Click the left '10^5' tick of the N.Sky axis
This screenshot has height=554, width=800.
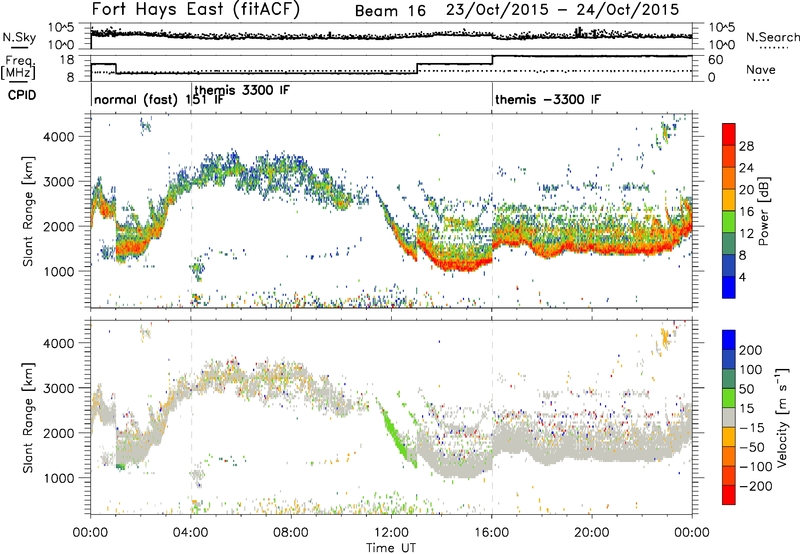pyautogui.click(x=61, y=28)
